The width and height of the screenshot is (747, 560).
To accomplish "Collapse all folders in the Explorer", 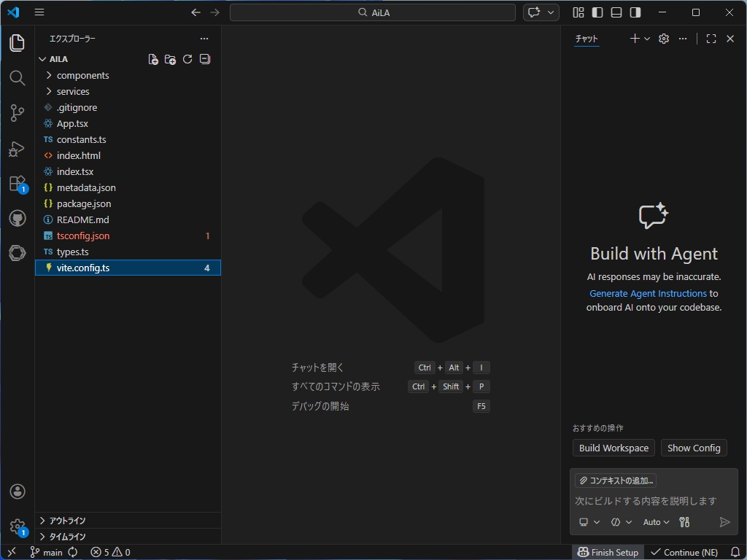I will click(x=204, y=59).
